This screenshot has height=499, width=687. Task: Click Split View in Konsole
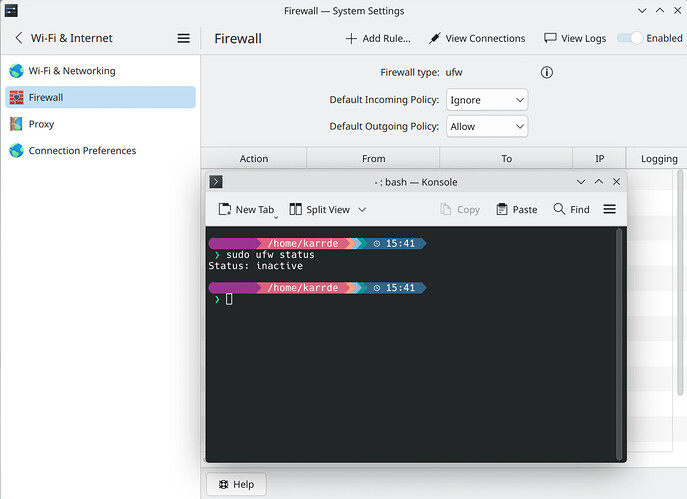319,209
